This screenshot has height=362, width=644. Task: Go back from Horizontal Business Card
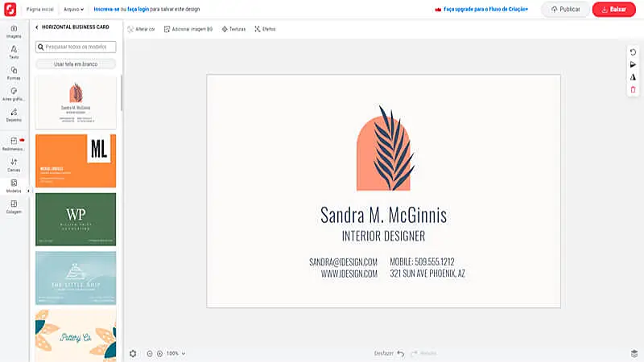(36, 27)
